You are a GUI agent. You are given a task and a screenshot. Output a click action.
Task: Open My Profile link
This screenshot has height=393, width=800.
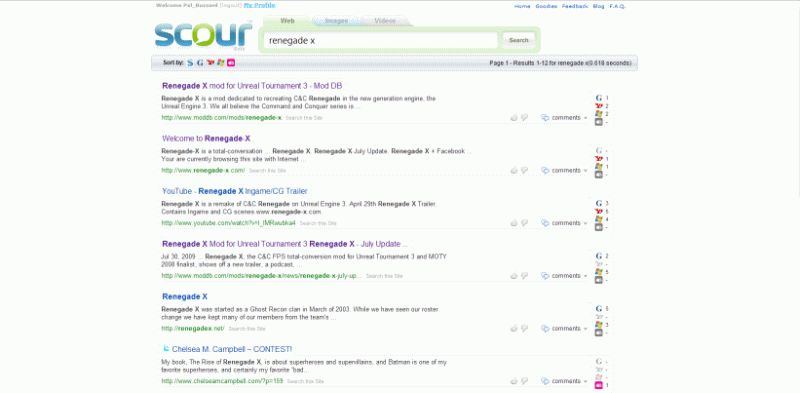click(259, 5)
